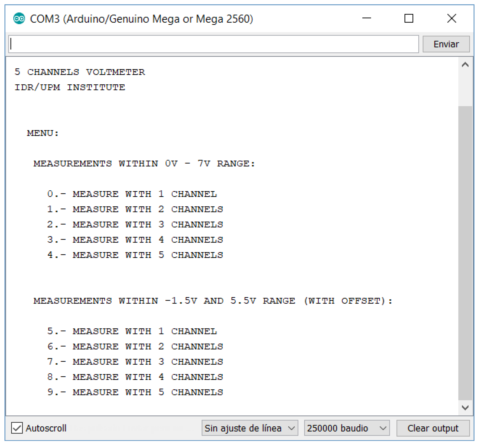Click the 'MENU:' text

point(43,133)
